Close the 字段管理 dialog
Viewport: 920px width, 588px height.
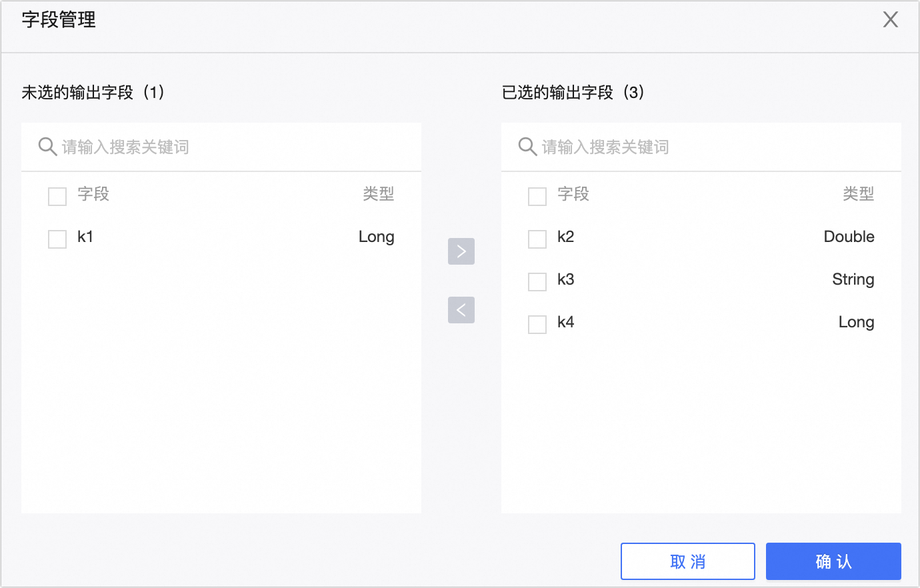tap(891, 20)
